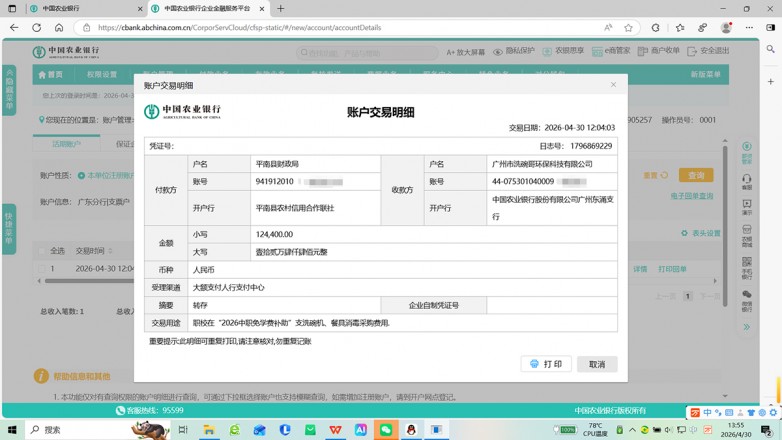This screenshot has width=782, height=440.
Task: Click the payer name 平南县财政局
Action: [x=277, y=164]
